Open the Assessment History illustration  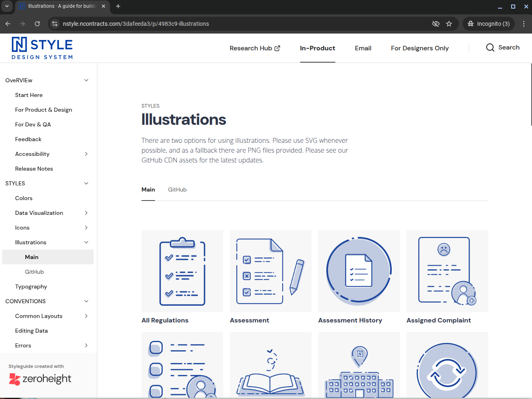click(359, 271)
